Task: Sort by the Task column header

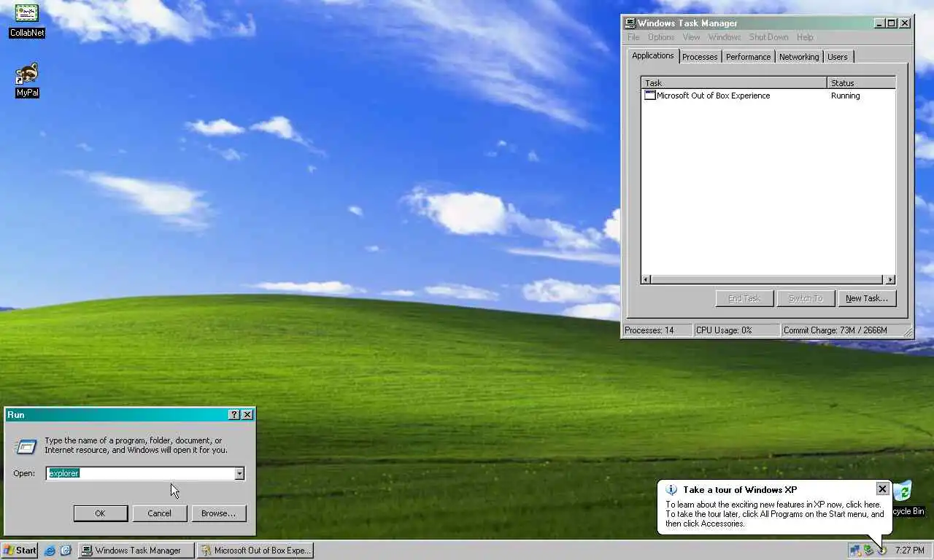Action: coord(734,82)
